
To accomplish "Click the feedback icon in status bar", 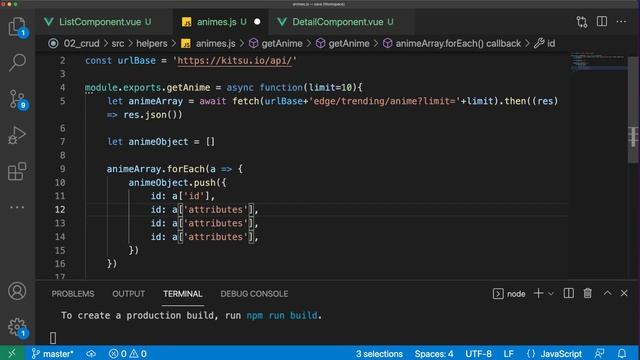I will pyautogui.click(x=600, y=353).
